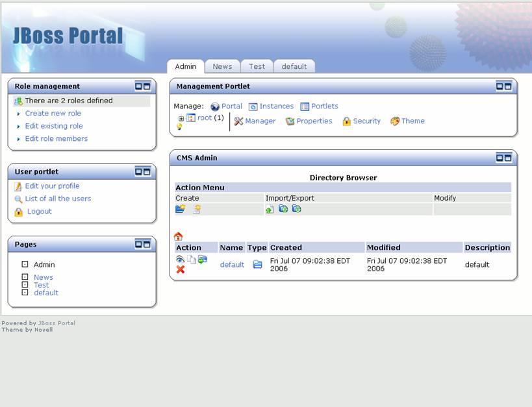Click the Logout link

pyautogui.click(x=40, y=212)
